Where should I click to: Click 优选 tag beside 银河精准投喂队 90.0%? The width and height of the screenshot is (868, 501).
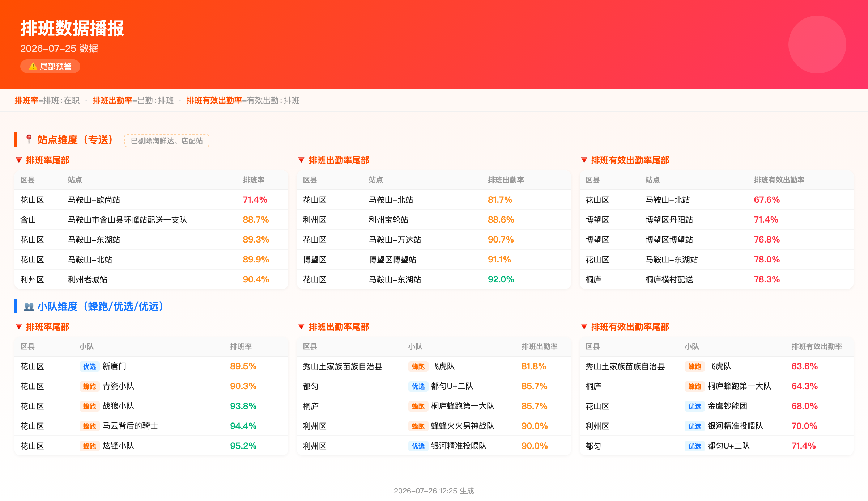click(418, 446)
